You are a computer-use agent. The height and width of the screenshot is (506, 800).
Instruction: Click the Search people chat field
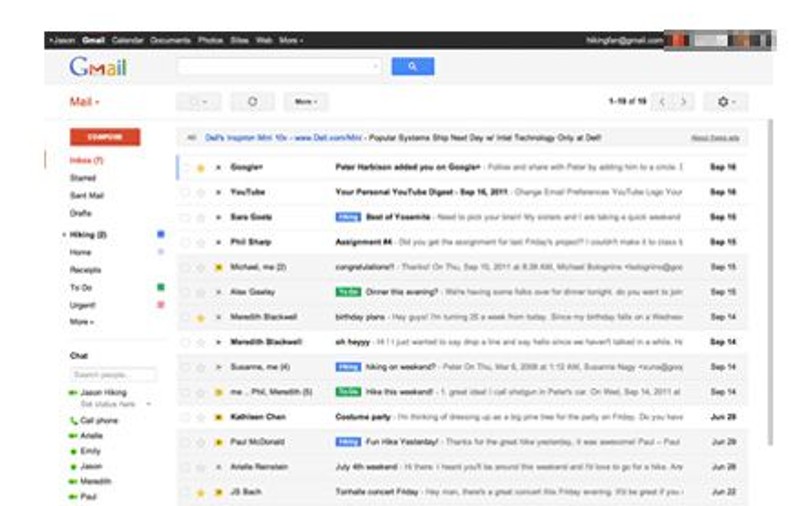click(x=113, y=375)
